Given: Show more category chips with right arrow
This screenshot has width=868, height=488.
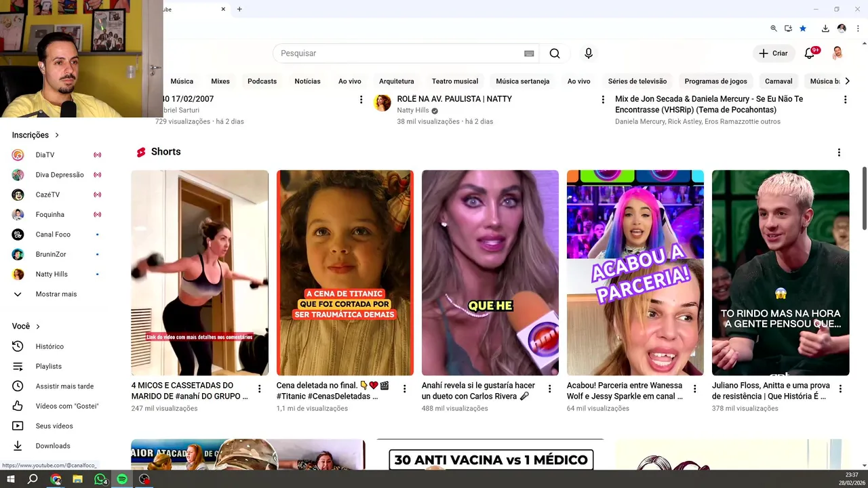Looking at the screenshot, I should 847,81.
